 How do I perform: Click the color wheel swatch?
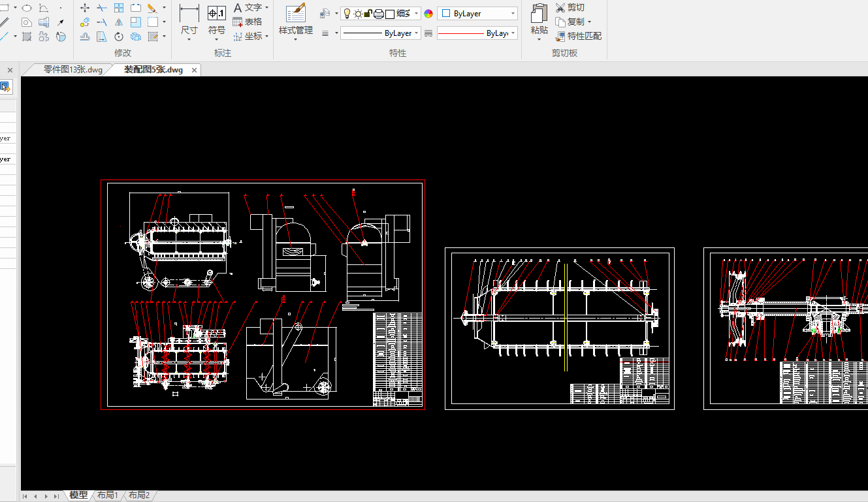point(428,14)
